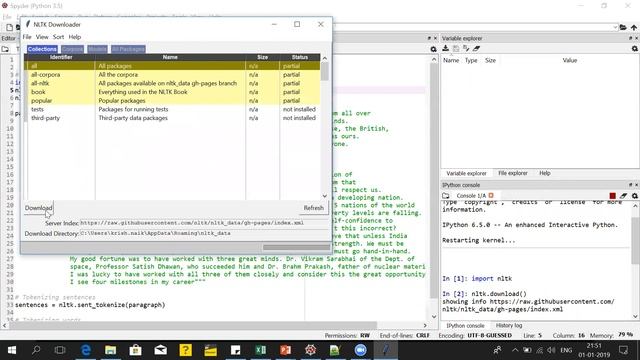640x360 pixels.
Task: Switch to the File explorer tab
Action: click(513, 173)
